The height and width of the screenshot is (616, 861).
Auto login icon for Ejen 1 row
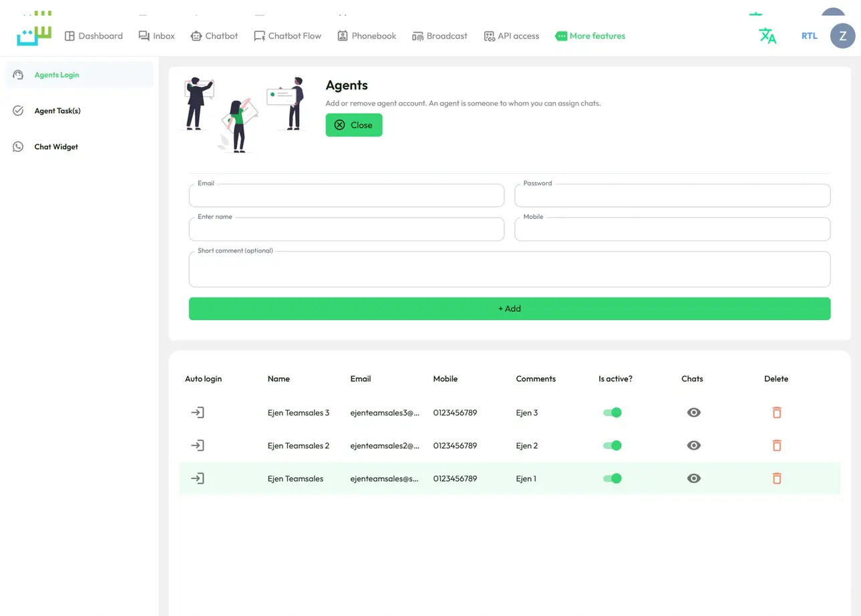pyautogui.click(x=197, y=478)
